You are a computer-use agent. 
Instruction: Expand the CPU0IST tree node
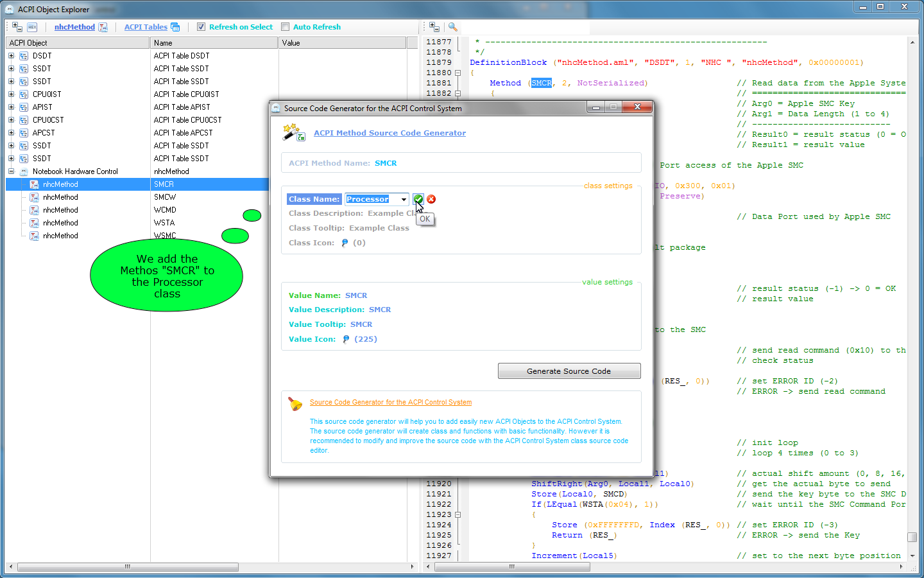11,94
